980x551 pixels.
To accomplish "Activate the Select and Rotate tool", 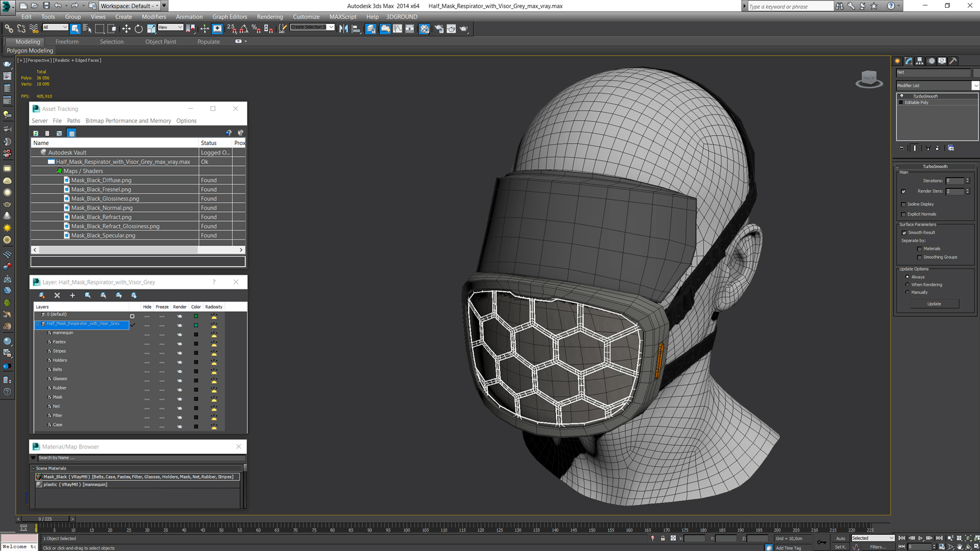I will (138, 29).
